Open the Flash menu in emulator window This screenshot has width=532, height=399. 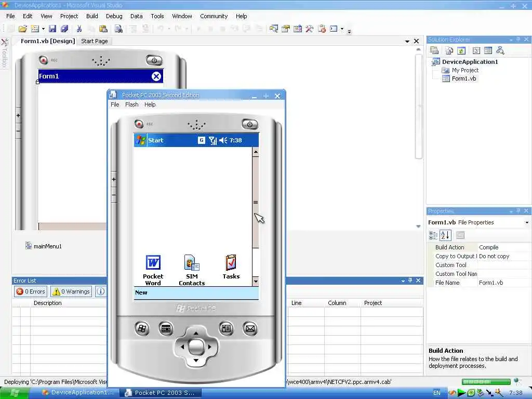pyautogui.click(x=131, y=104)
